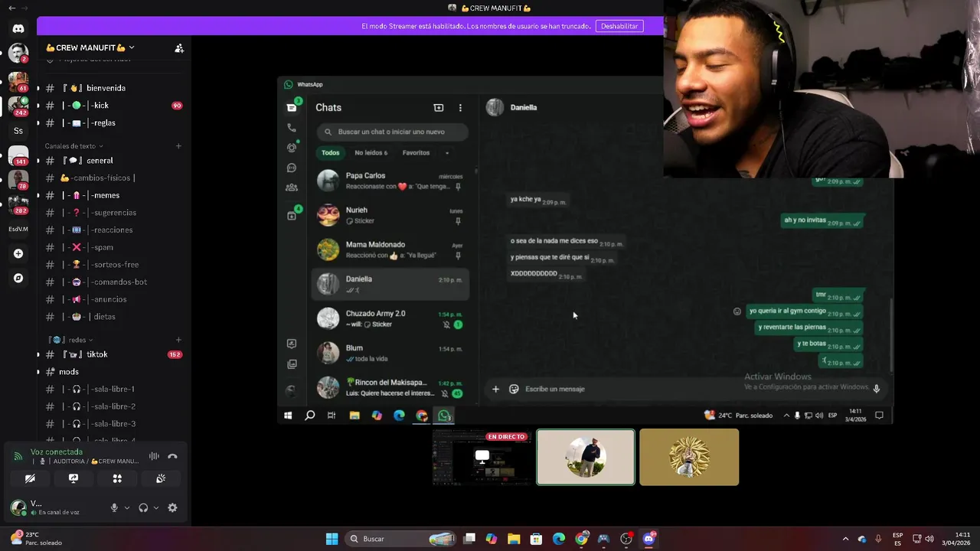This screenshot has width=980, height=551.
Task: Add a channel to Canales de texto
Action: pyautogui.click(x=178, y=145)
